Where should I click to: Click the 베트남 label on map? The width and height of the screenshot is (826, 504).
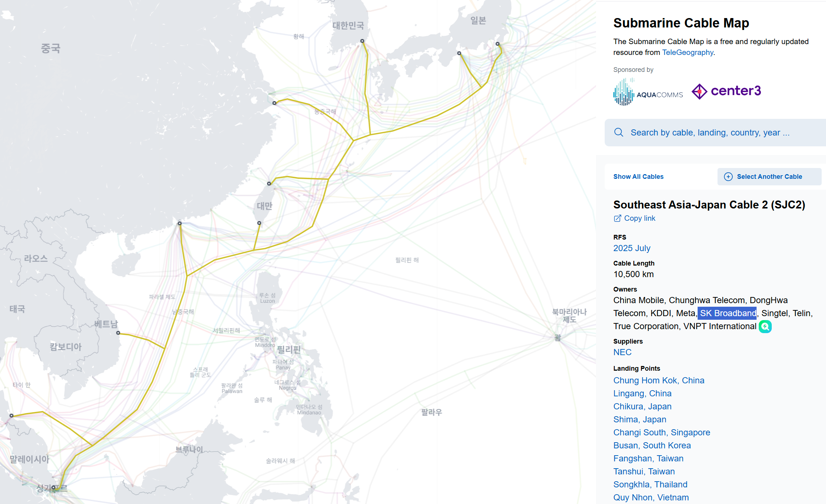pyautogui.click(x=106, y=324)
